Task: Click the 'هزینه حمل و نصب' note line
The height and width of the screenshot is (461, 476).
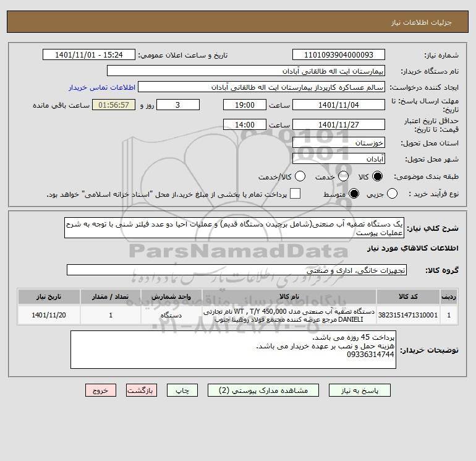Action: coord(325,346)
